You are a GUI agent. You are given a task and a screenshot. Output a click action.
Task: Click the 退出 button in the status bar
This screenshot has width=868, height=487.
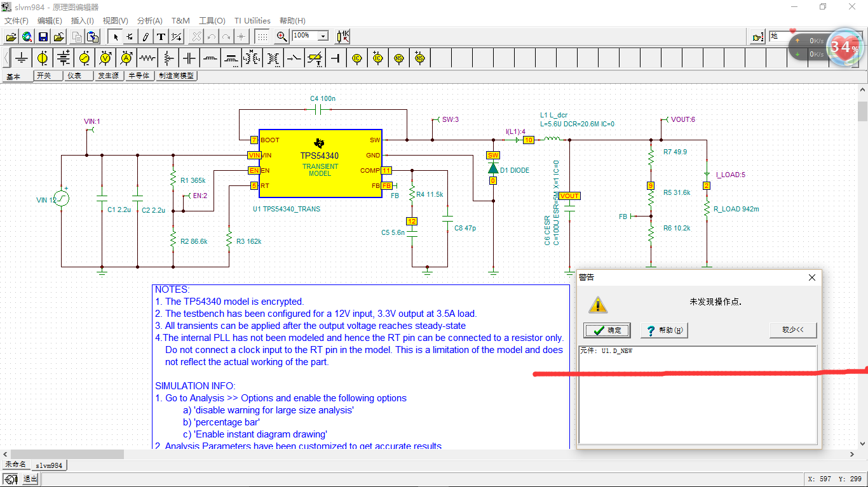(x=30, y=479)
